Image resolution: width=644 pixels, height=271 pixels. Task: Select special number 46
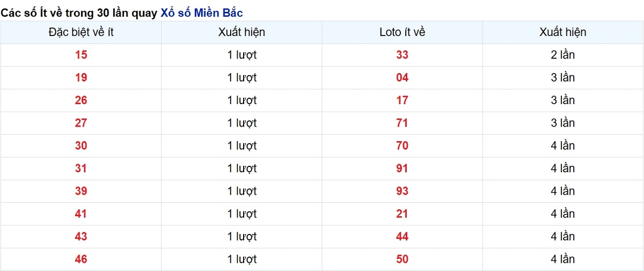pyautogui.click(x=81, y=259)
